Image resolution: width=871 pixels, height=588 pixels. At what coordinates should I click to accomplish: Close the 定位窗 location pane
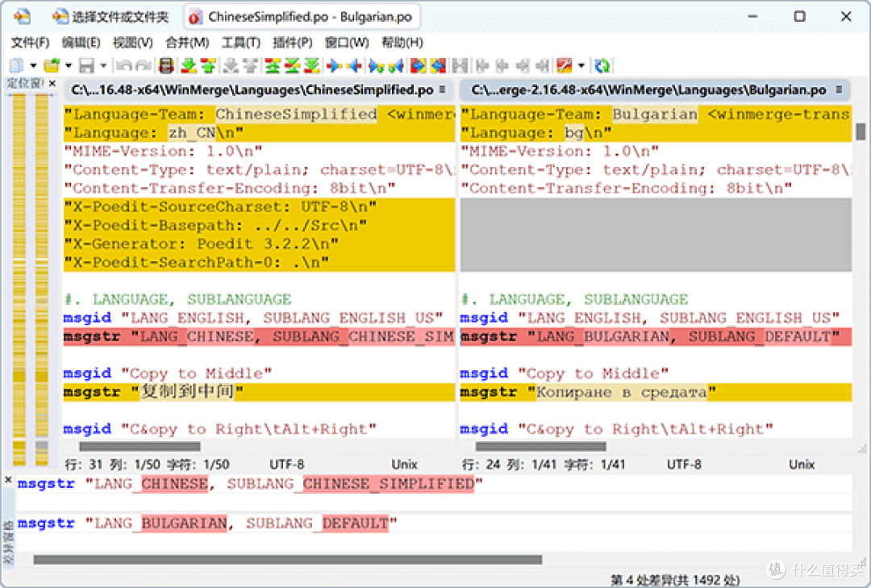pos(52,83)
